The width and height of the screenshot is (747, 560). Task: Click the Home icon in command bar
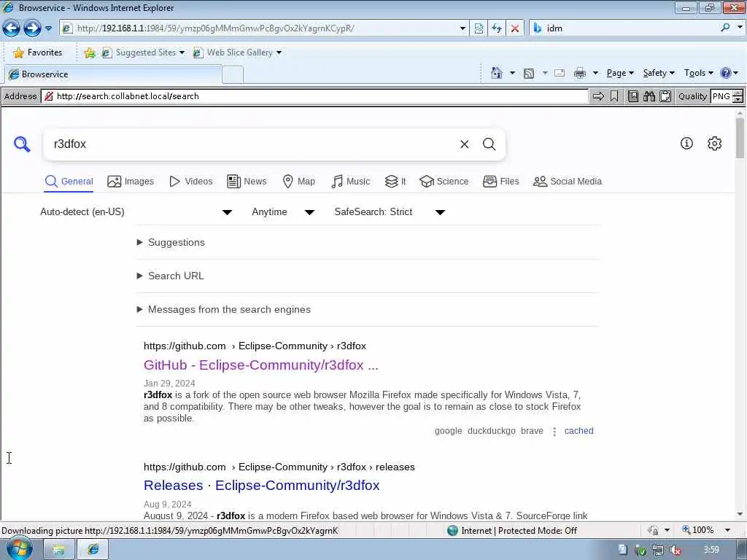tap(496, 73)
